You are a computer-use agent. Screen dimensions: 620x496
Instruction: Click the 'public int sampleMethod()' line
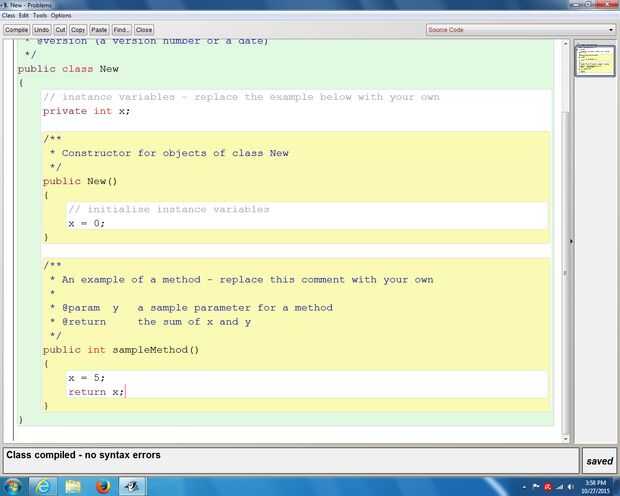[121, 350]
